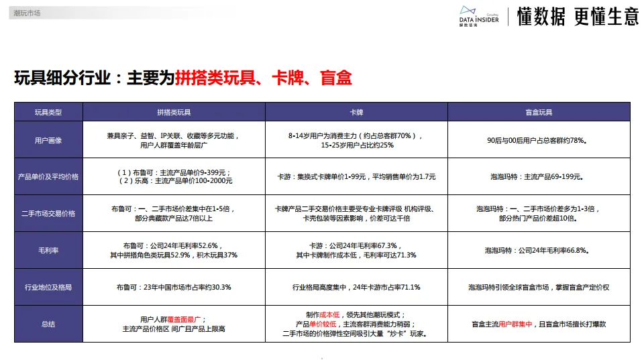Select cell 布鲁可：23年中国市场市占率约30.3%
644x362 pixels.
coord(174,288)
